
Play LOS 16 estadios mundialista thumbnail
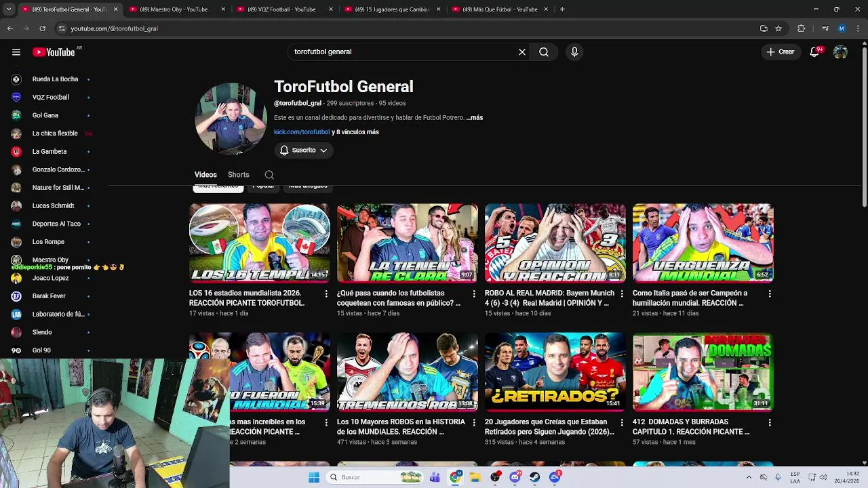260,243
